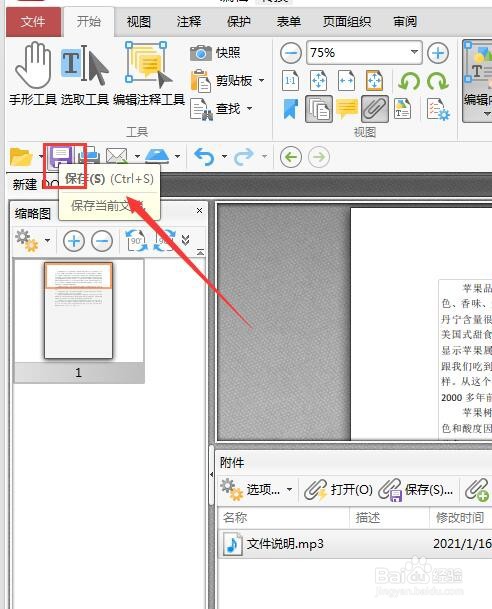Switch to the 页面组织 ribbon tab
The width and height of the screenshot is (492, 609).
point(347,22)
